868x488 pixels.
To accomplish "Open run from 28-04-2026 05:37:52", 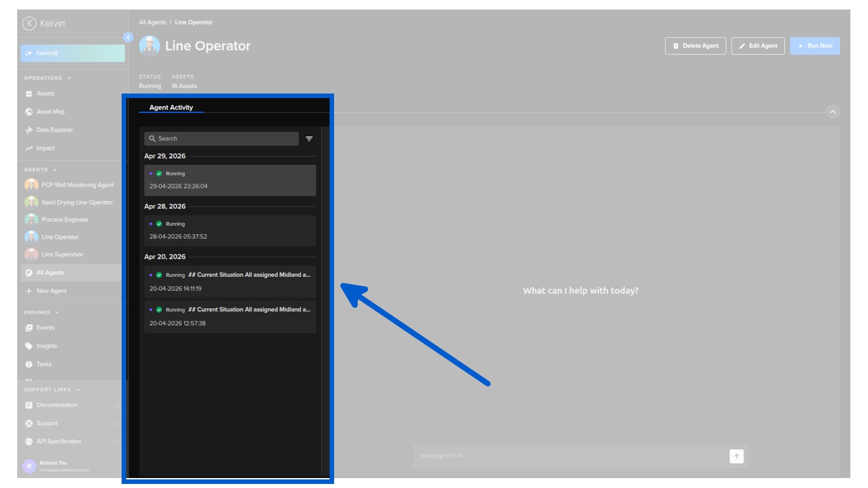I will click(230, 230).
